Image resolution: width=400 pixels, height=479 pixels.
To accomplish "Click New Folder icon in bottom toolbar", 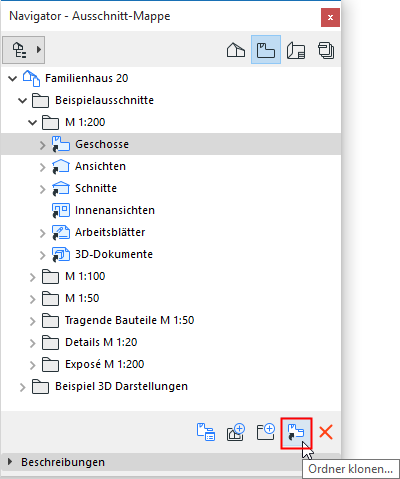I will coord(266,433).
